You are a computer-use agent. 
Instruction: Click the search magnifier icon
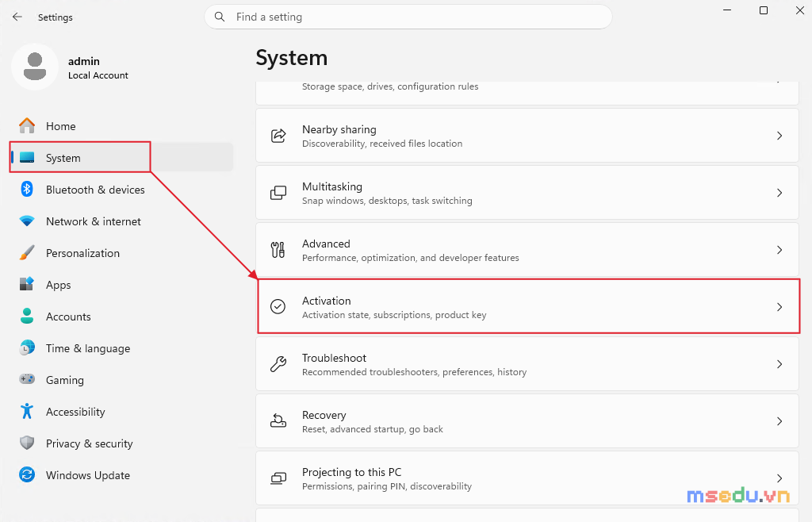[x=220, y=17]
